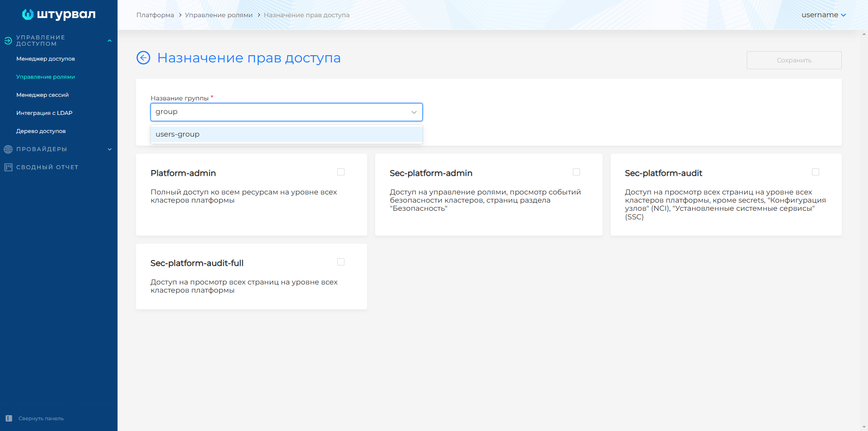The width and height of the screenshot is (868, 431).
Task: Click the Провайдеры globe icon
Action: pos(8,149)
